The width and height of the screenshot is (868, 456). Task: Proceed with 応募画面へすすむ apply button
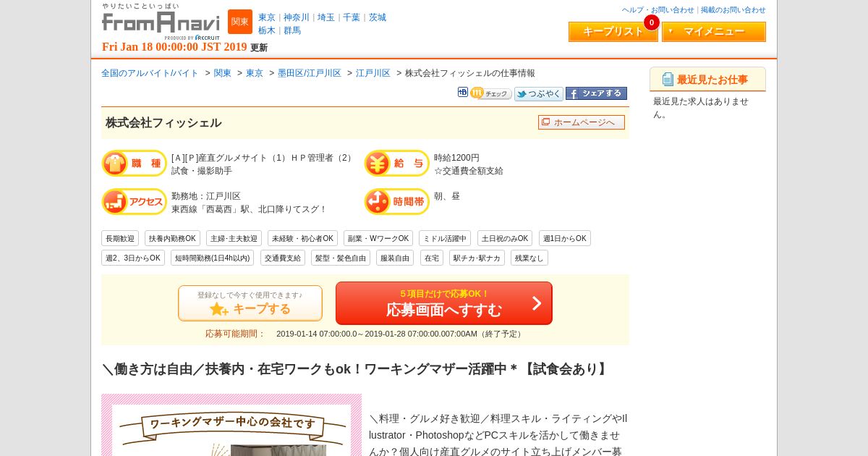(444, 303)
